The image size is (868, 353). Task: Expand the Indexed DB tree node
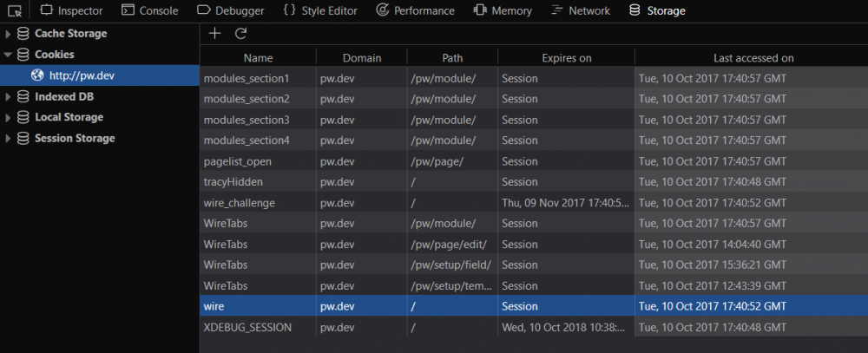pyautogui.click(x=9, y=96)
